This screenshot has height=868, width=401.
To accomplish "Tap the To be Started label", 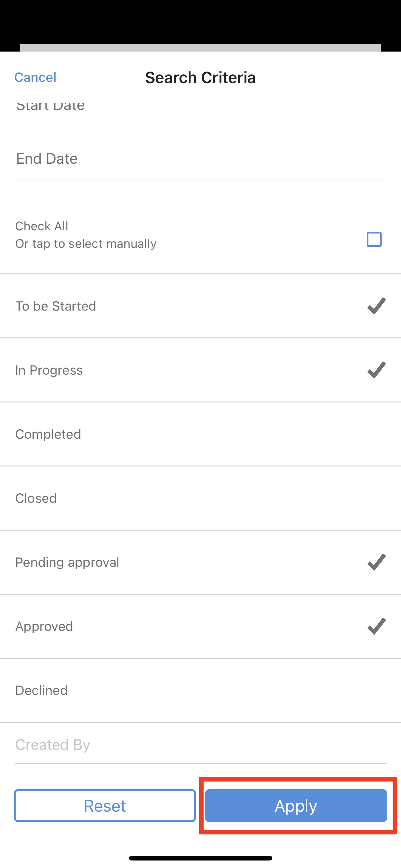I will [x=56, y=306].
